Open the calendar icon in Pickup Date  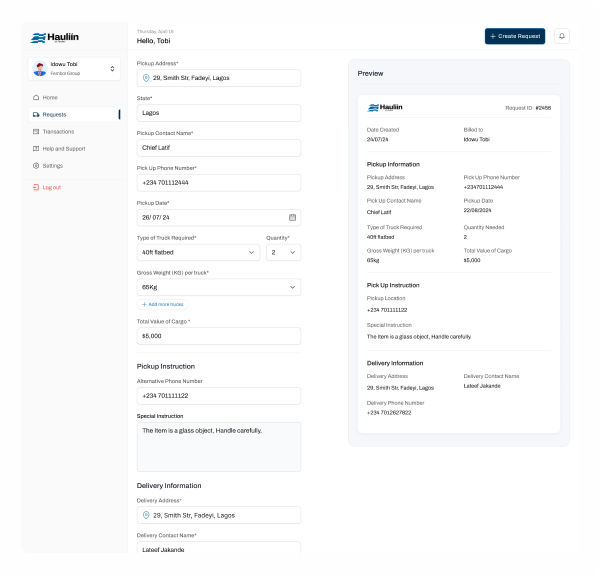pyautogui.click(x=292, y=217)
